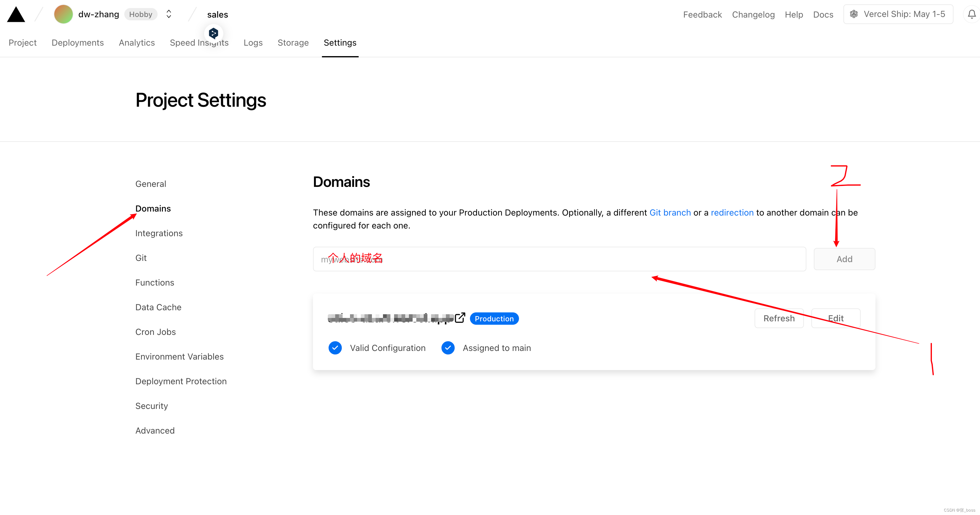Click Refresh for the production domain
This screenshot has width=980, height=515.
point(779,318)
